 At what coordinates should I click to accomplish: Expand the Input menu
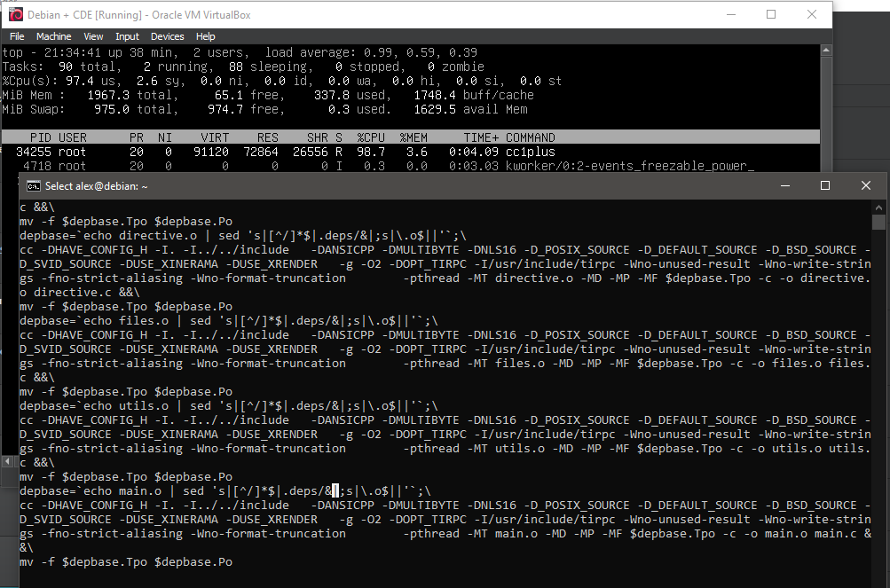127,36
